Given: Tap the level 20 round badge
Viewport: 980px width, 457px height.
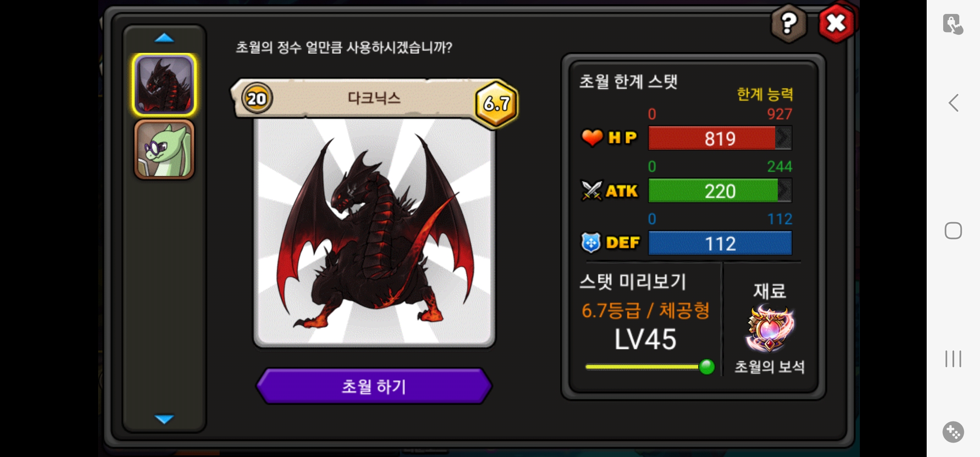Looking at the screenshot, I should 257,99.
